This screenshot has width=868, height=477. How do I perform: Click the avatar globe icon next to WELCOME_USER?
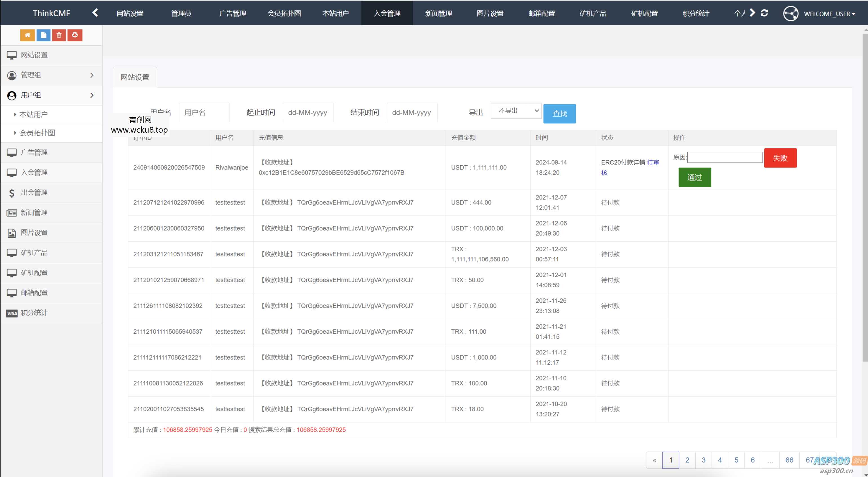[x=791, y=14]
